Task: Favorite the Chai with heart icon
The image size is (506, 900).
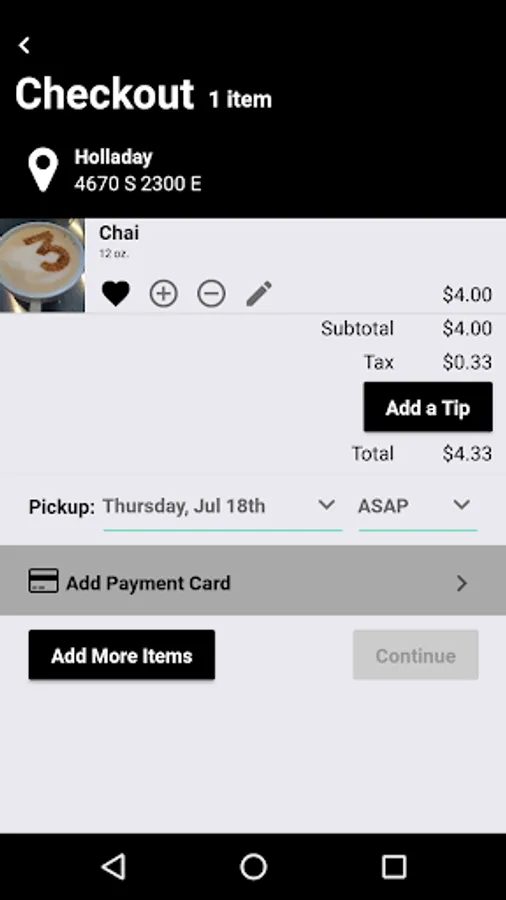Action: pos(116,294)
